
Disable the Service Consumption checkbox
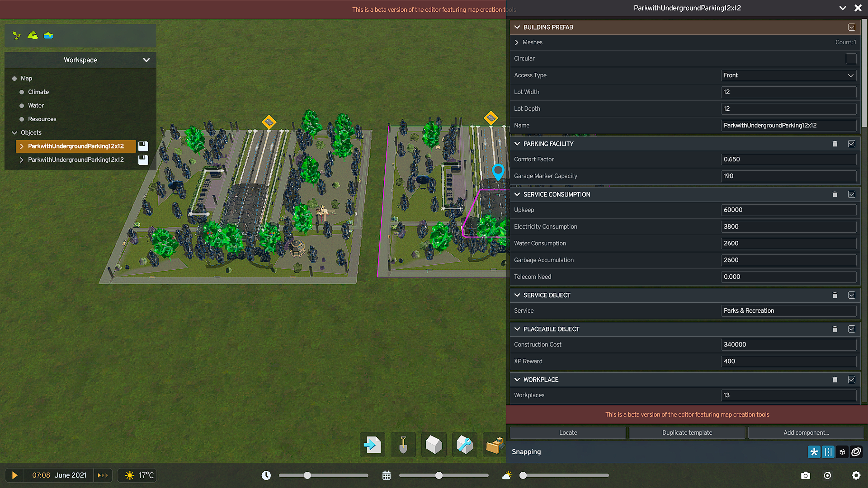852,194
